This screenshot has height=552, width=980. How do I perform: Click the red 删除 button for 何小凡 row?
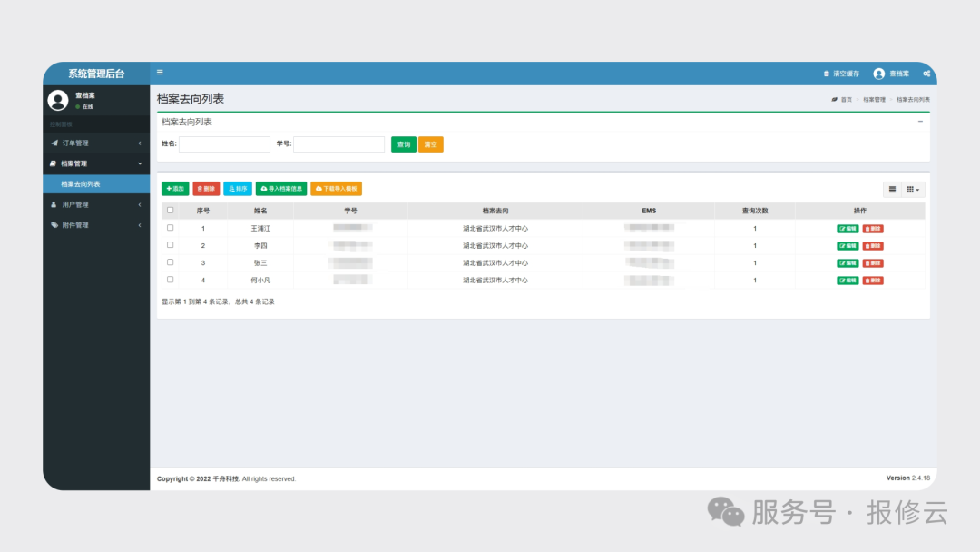click(872, 281)
